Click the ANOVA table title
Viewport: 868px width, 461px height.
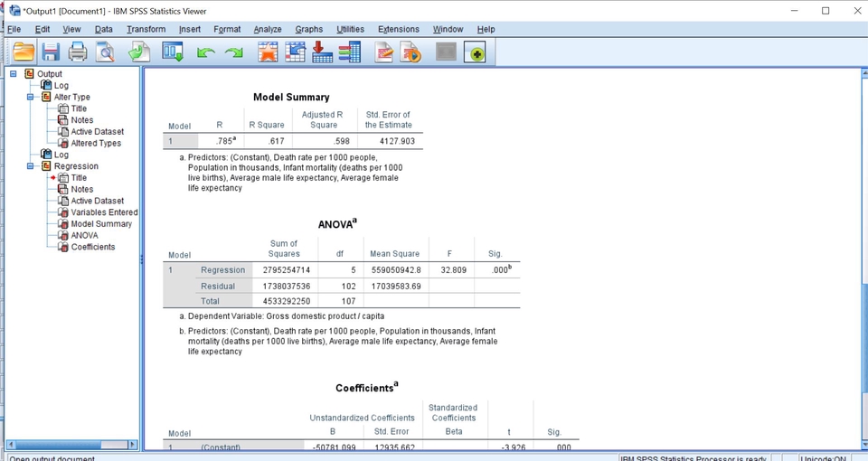[337, 223]
